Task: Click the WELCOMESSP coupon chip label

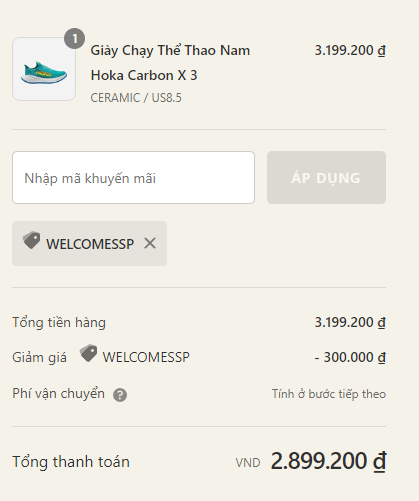Action: pos(90,244)
